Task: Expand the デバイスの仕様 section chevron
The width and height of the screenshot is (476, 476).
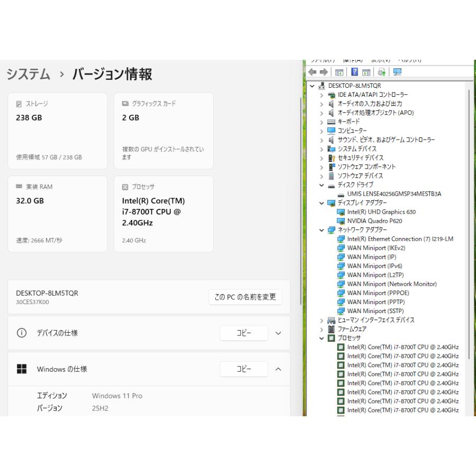Action: [278, 333]
